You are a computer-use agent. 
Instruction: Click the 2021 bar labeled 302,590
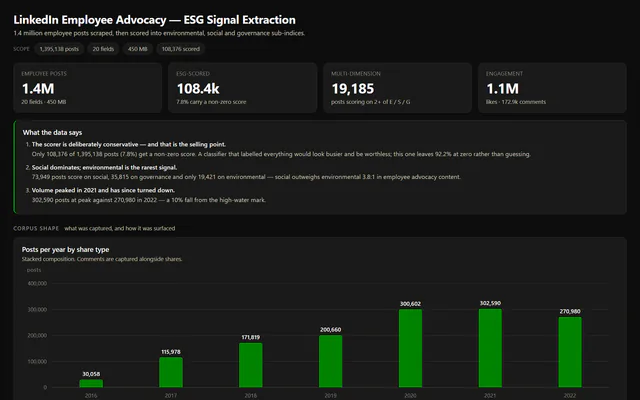(490, 348)
